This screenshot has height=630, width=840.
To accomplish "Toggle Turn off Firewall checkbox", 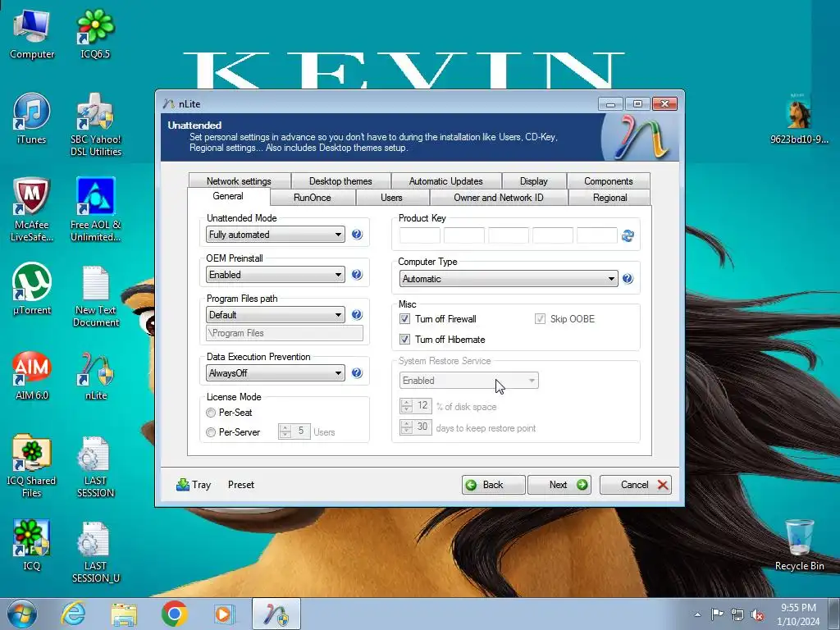I will (x=405, y=319).
